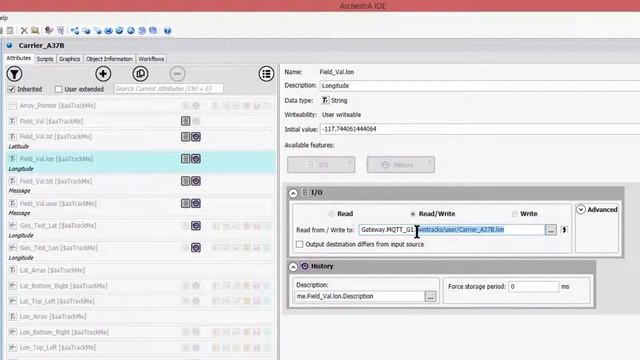
Task: Click the I/O icon on Field_Val.txt row
Action: coord(185,181)
